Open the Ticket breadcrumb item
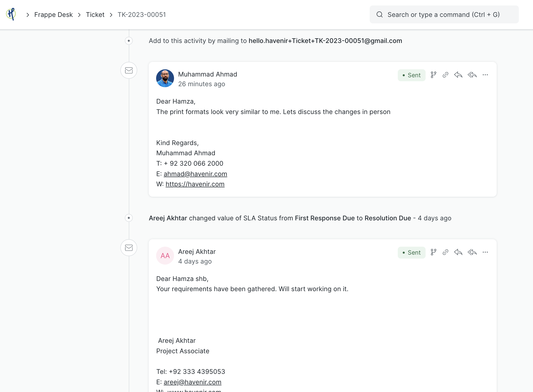The width and height of the screenshot is (533, 392). tap(95, 14)
